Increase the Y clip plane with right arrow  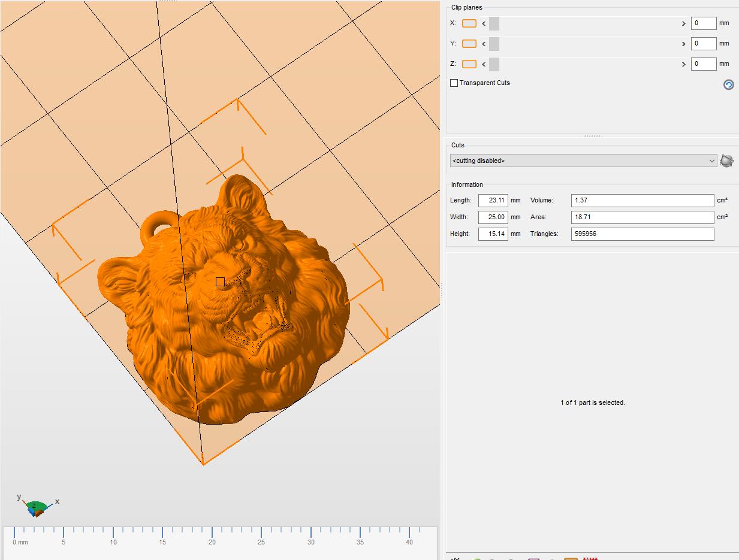(683, 44)
